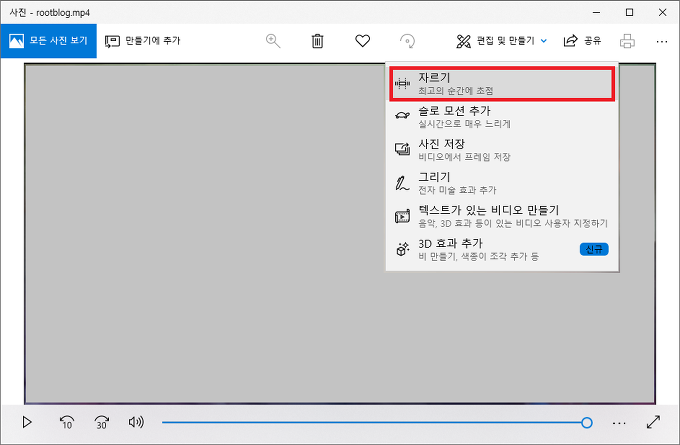Minimize the 사진 window
The width and height of the screenshot is (680, 445).
(x=596, y=12)
